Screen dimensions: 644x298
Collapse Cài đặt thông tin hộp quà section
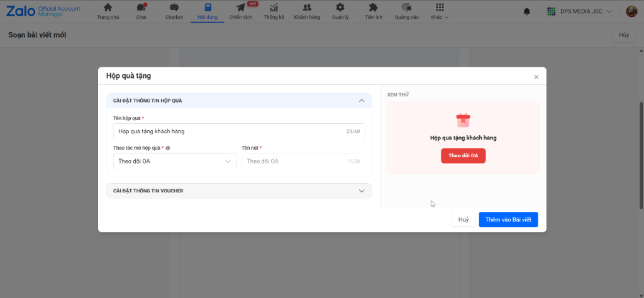click(362, 101)
